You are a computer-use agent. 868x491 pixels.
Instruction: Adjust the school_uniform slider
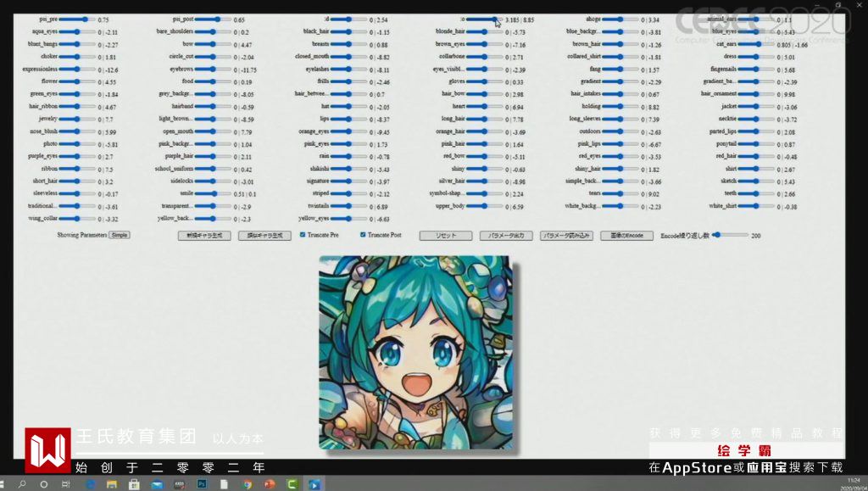pyautogui.click(x=213, y=169)
